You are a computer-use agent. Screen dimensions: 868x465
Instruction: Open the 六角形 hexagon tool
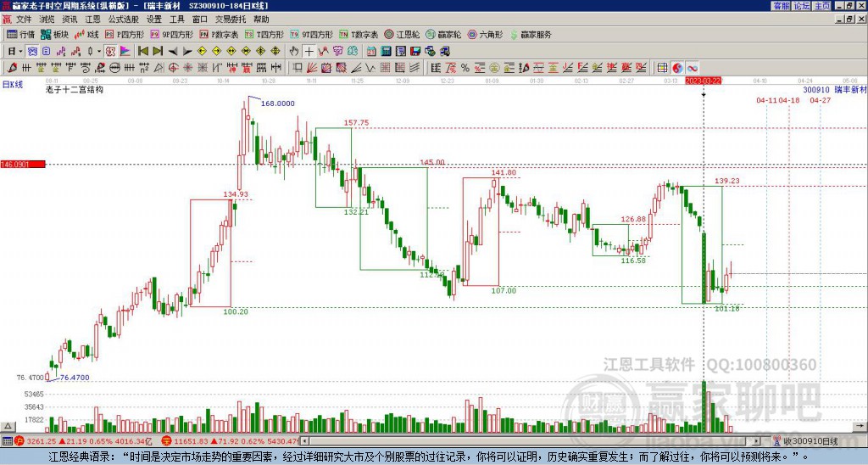click(x=485, y=34)
